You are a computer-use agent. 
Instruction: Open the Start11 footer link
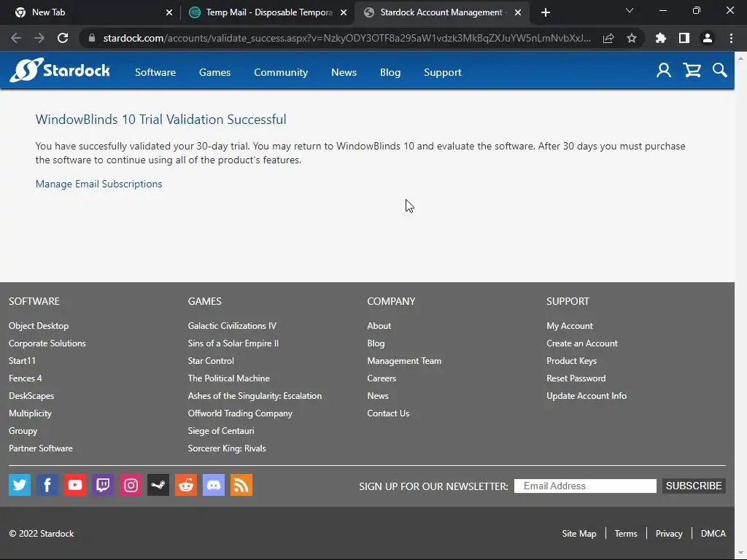tap(22, 361)
